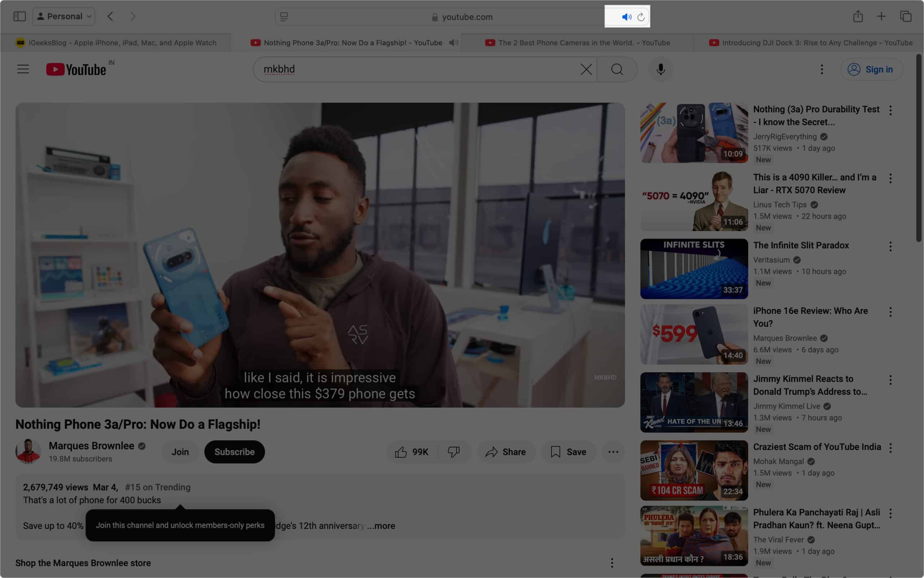Open the Personal profile dropdown
The width and height of the screenshot is (924, 578).
click(x=64, y=17)
